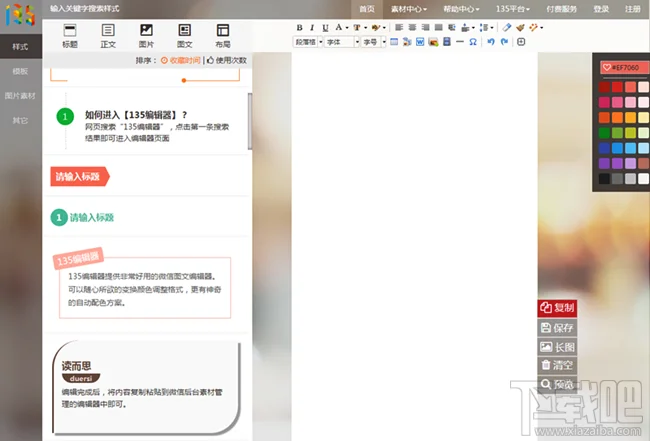The height and width of the screenshot is (441, 650).
Task: Align text to the right
Action: click(x=425, y=27)
